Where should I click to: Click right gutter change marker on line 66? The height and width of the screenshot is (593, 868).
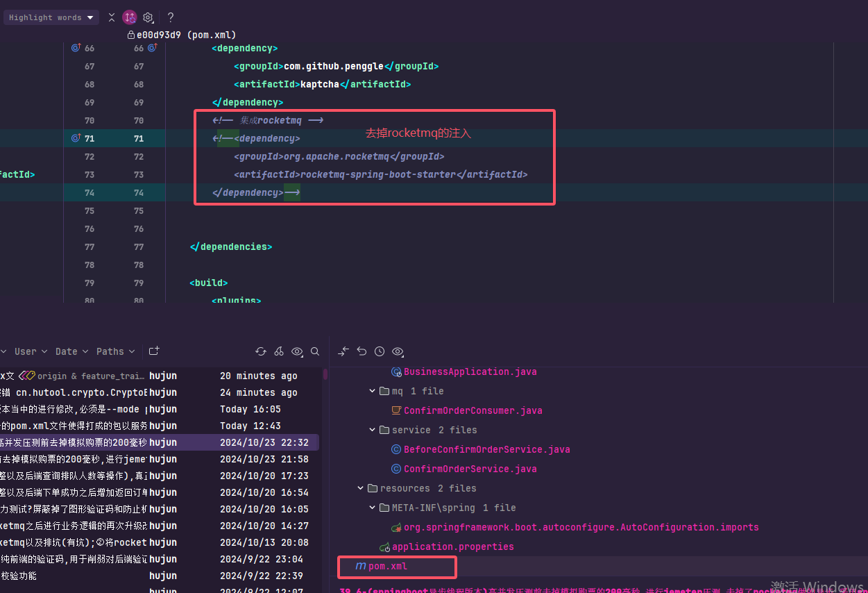tap(152, 48)
